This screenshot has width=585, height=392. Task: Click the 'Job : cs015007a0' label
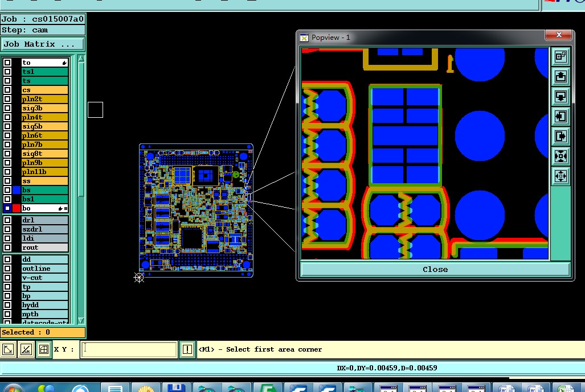pos(43,19)
